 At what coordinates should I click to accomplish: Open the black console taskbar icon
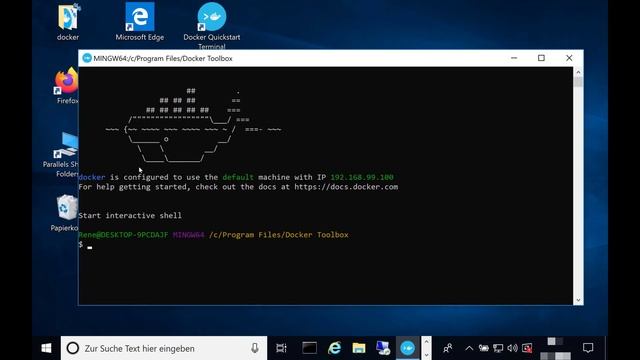tap(309, 348)
